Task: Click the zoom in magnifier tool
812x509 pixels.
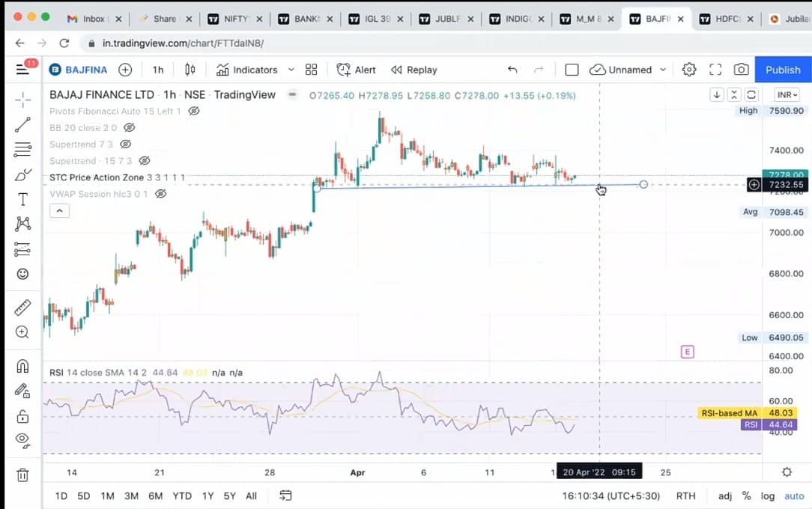Action: coord(22,332)
